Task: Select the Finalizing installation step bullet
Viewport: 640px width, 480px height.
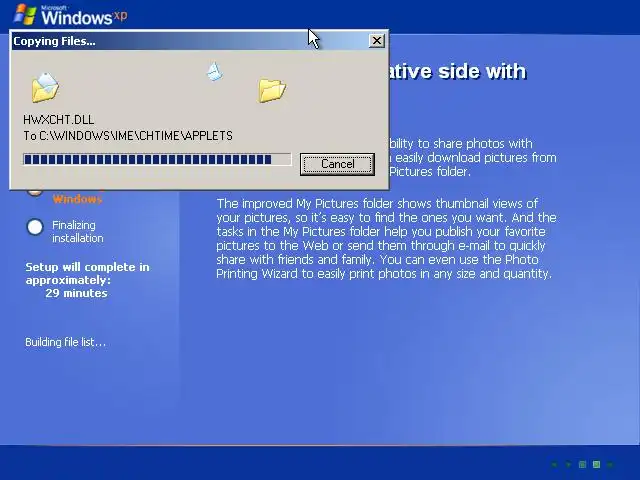Action: (x=35, y=227)
